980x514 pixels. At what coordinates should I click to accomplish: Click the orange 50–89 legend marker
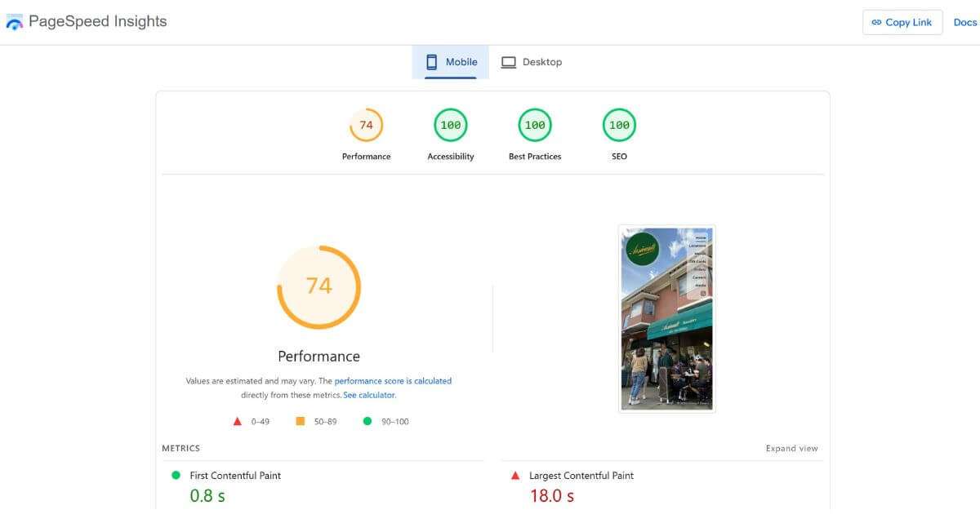(300, 421)
